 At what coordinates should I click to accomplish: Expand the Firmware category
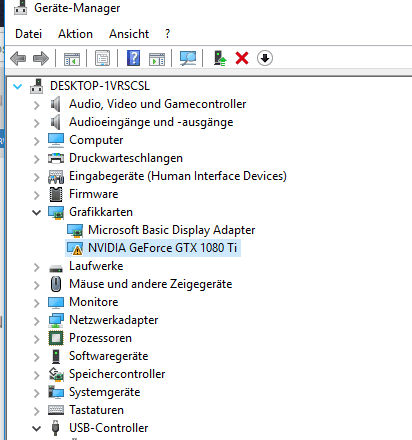pyautogui.click(x=36, y=195)
